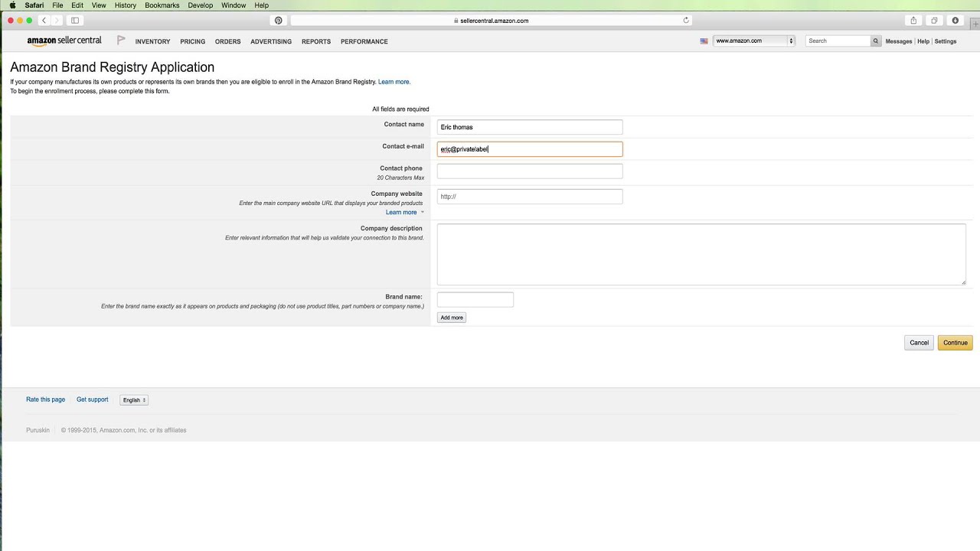Open the www.amazon.com marketplace dropdown
Viewport: 980px width, 551px height.
[x=754, y=41]
